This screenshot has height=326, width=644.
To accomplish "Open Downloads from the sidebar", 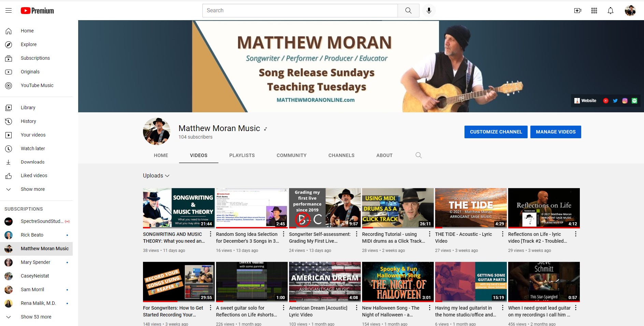I will [37, 162].
